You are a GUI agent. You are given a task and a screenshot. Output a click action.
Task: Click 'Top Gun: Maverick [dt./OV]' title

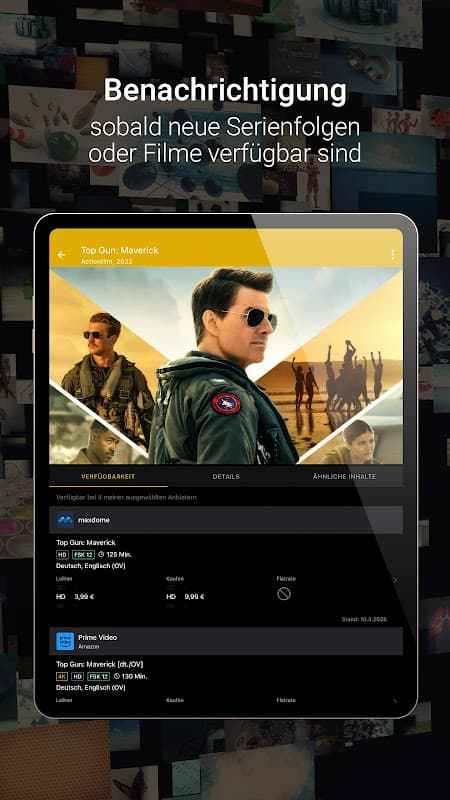99,664
